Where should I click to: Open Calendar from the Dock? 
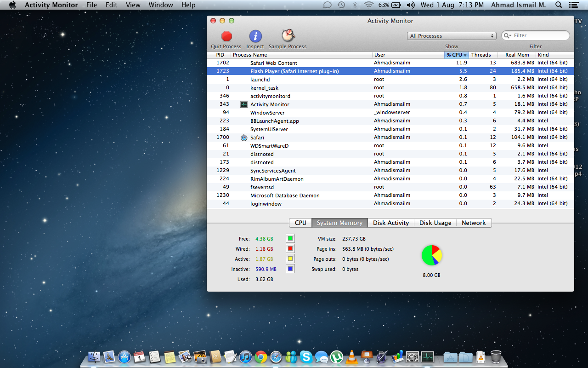140,356
